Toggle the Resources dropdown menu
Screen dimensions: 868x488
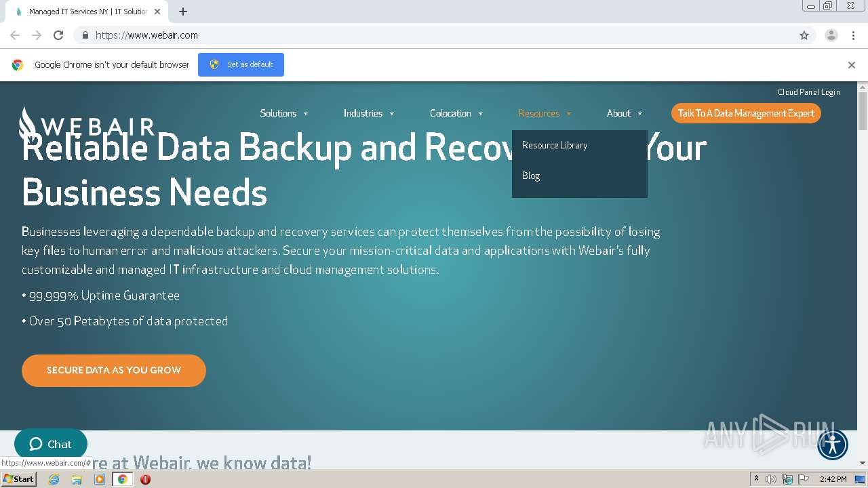pyautogui.click(x=545, y=113)
